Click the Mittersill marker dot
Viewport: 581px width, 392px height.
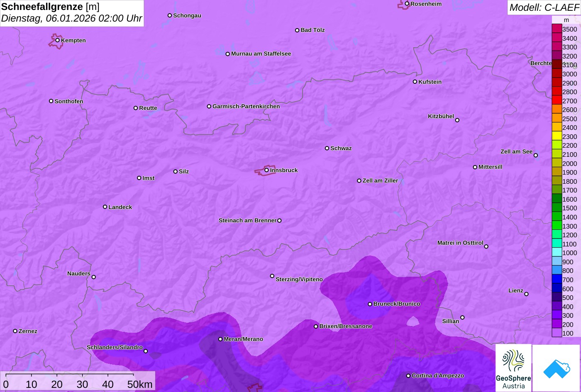pyautogui.click(x=475, y=167)
